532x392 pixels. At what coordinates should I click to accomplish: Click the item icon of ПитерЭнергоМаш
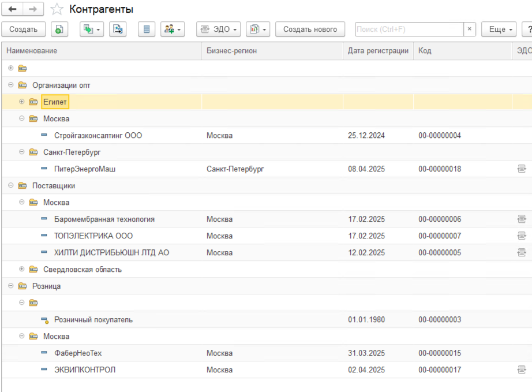(44, 168)
